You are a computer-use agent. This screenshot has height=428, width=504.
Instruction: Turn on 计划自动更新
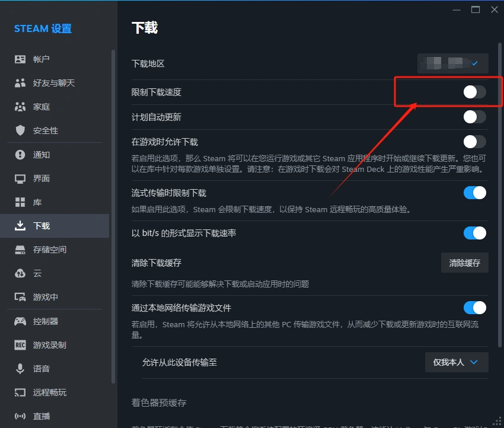(x=474, y=117)
